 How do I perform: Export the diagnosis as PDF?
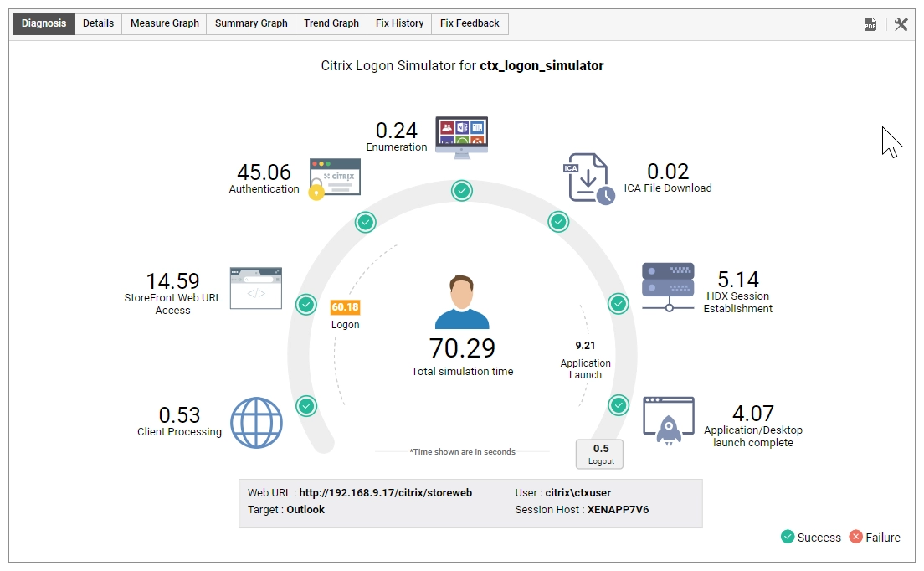[x=870, y=24]
